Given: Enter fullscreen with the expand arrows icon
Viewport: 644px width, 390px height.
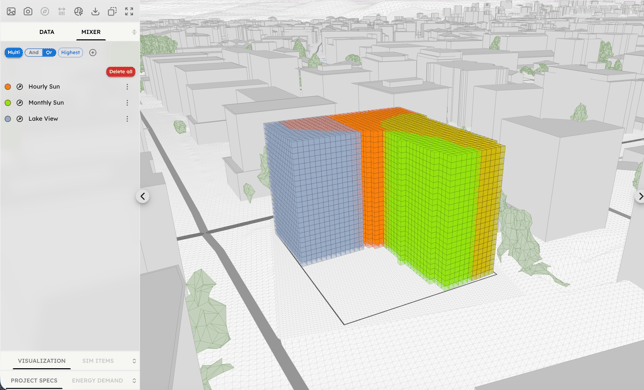Looking at the screenshot, I should pos(129,11).
